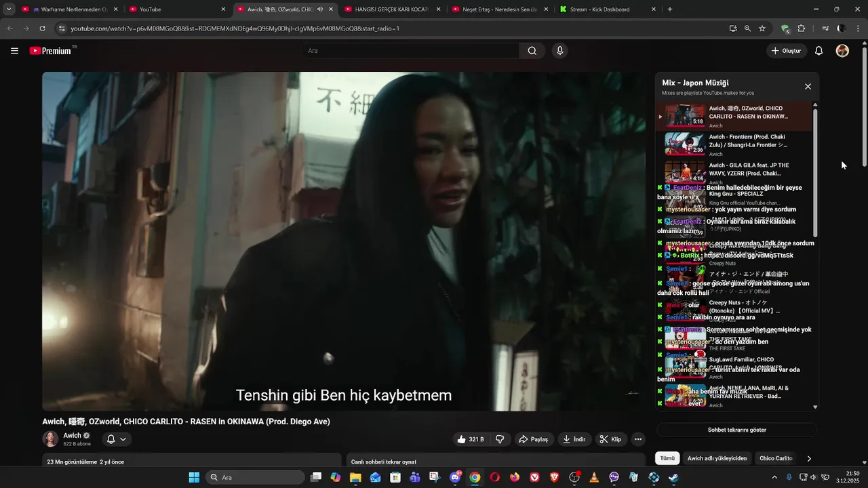Open the Awich channel name link
Viewport: 868px width, 488px height.
click(73, 436)
